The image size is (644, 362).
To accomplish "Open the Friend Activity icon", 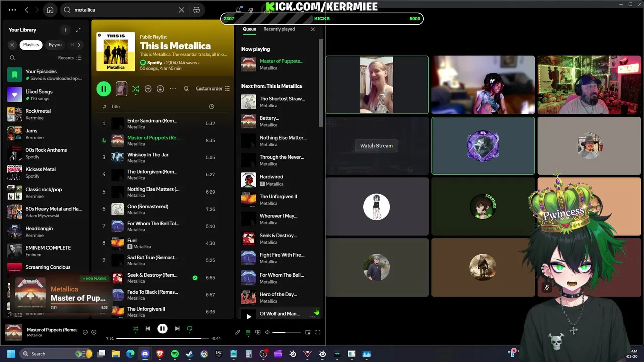I will [x=251, y=10].
